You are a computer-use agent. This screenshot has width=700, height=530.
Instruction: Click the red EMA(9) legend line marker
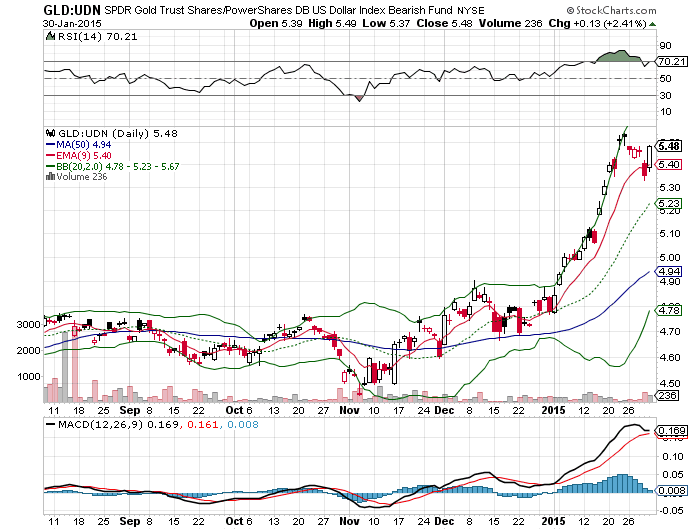tap(50, 155)
